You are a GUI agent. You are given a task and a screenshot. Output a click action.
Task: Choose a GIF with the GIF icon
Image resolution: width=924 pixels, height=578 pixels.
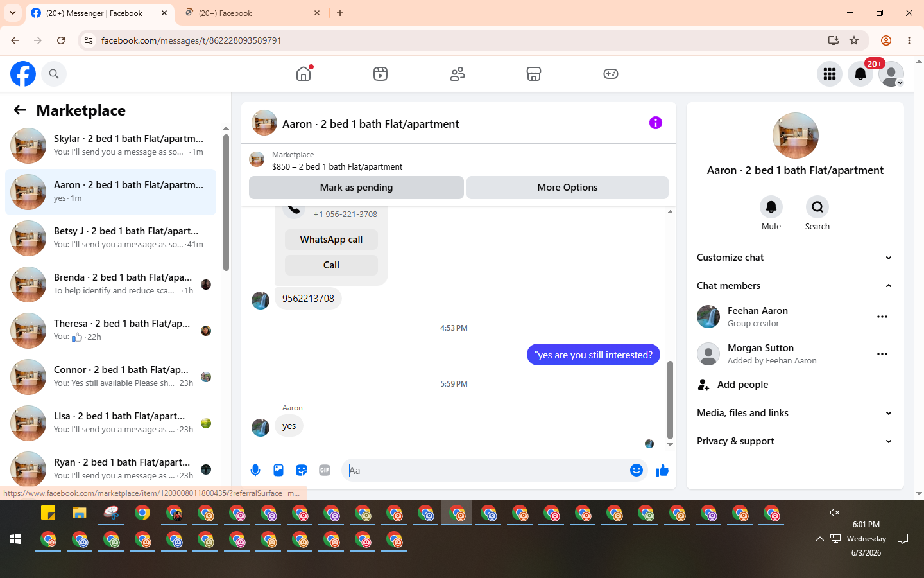325,470
